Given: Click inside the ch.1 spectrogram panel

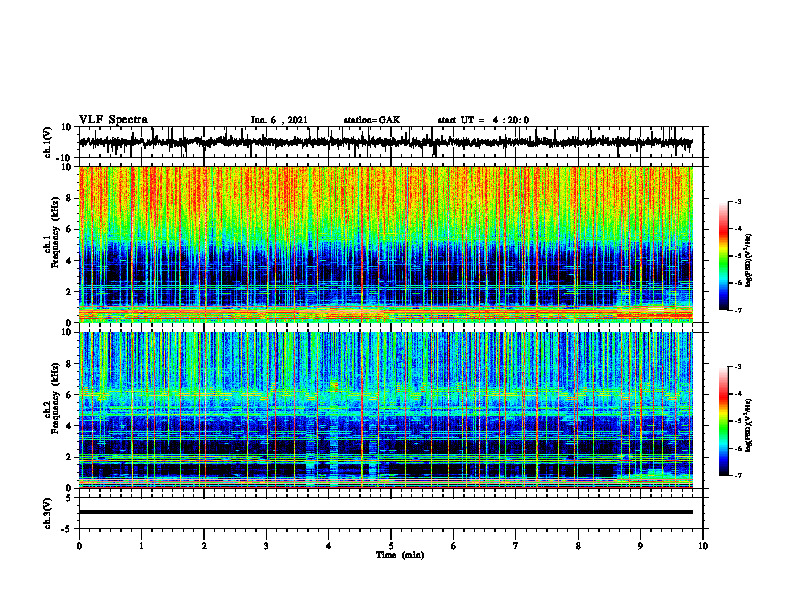Looking at the screenshot, I should click(x=386, y=244).
